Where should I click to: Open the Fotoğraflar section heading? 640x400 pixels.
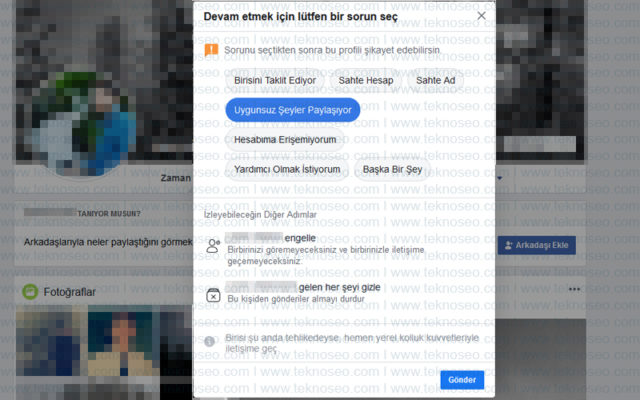coord(69,292)
